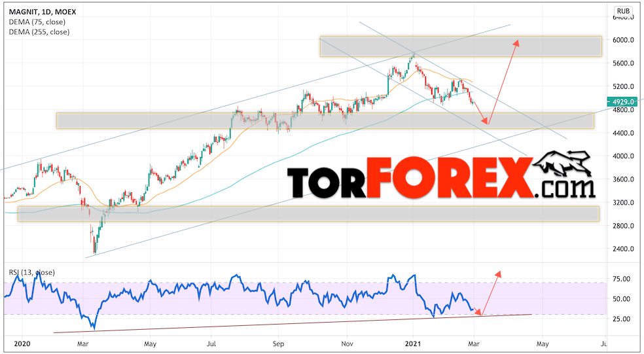Click the Sep label on time axis
The width and height of the screenshot is (644, 354).
tap(278, 344)
